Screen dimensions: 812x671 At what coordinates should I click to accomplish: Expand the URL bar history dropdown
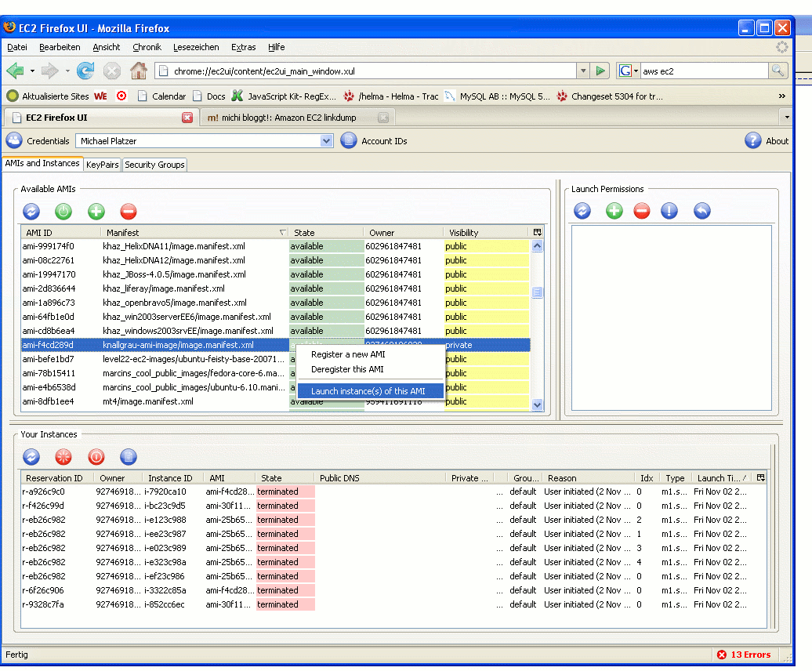pos(582,71)
